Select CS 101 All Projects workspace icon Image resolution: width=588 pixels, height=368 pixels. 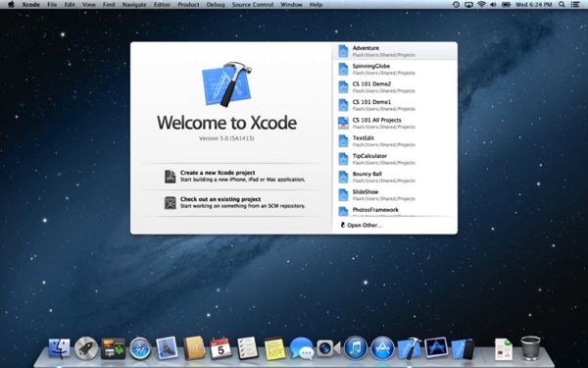(x=343, y=124)
